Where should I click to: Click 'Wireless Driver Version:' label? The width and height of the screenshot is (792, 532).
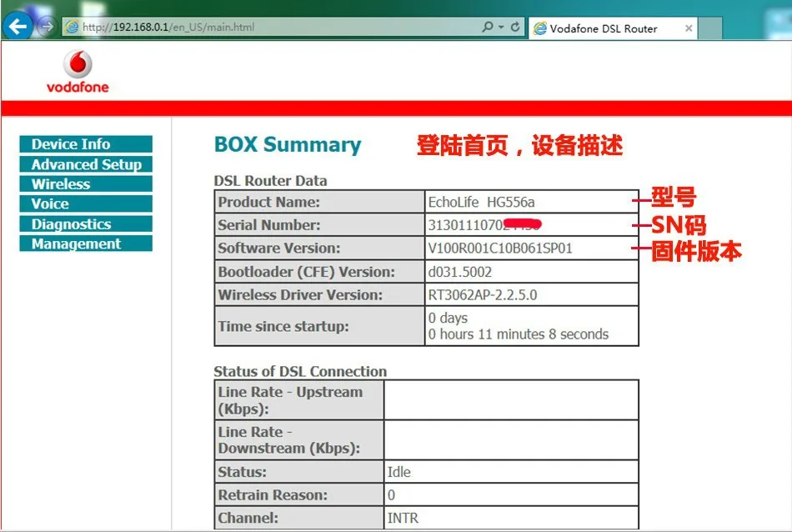(300, 294)
